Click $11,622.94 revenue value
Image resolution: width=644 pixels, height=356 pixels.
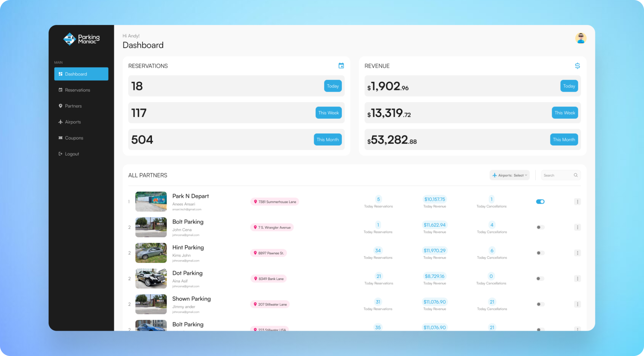[435, 225]
